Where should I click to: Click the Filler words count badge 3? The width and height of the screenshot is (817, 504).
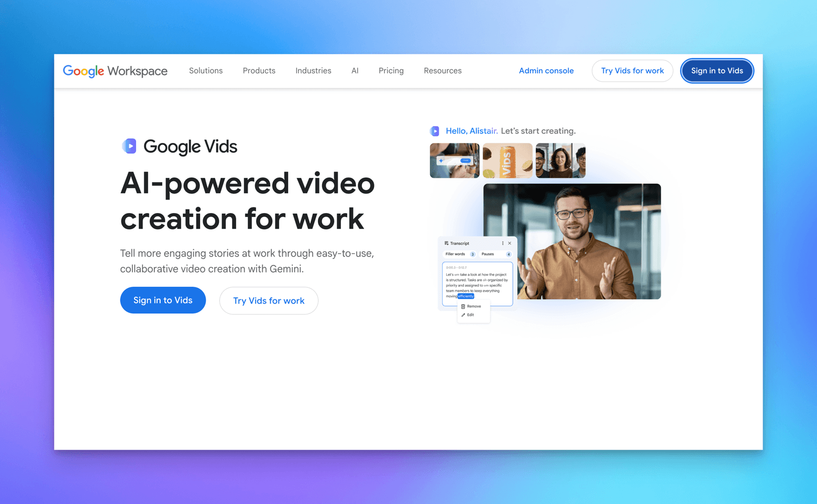click(472, 254)
